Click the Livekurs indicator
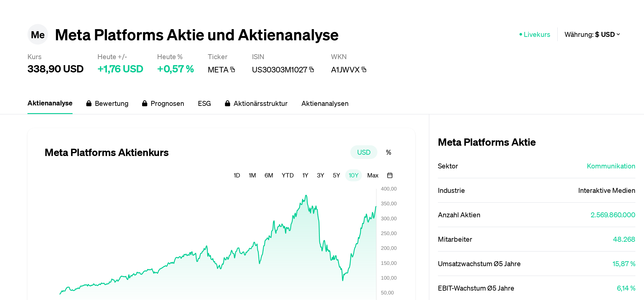The width and height of the screenshot is (644, 300). point(535,34)
